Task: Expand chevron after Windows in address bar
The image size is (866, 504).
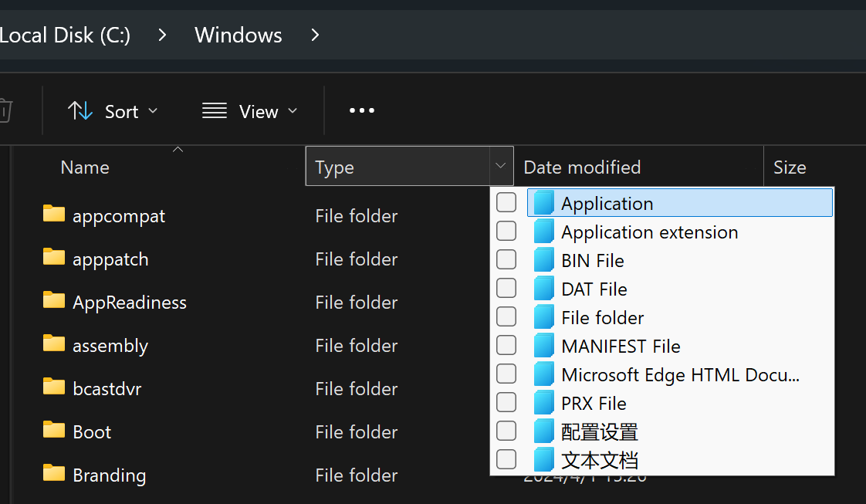Action: click(315, 36)
